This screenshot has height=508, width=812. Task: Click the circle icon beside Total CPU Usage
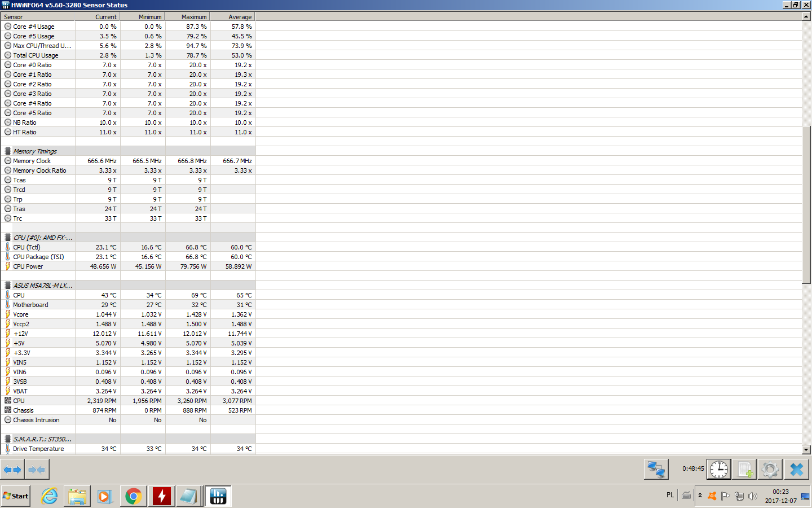(x=8, y=55)
